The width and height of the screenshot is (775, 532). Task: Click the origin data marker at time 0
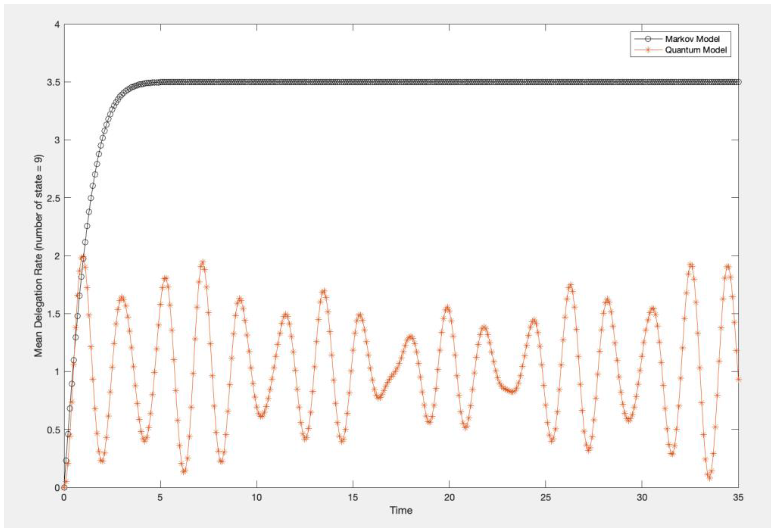pos(64,487)
